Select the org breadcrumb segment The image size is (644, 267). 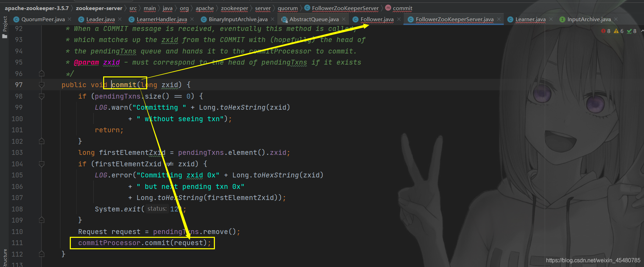tap(184, 8)
